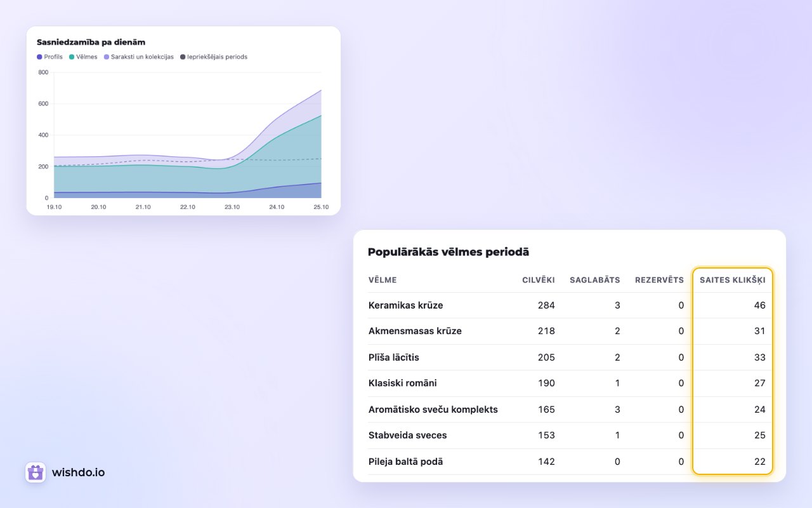Click the 153 people count for Stabveida sveces
The height and width of the screenshot is (508, 812).
tap(546, 435)
